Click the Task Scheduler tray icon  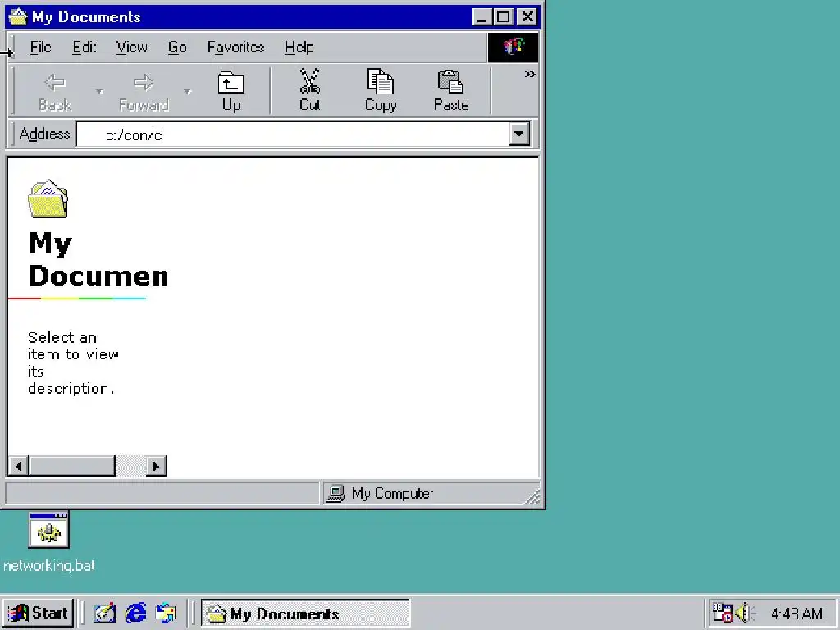[722, 613]
